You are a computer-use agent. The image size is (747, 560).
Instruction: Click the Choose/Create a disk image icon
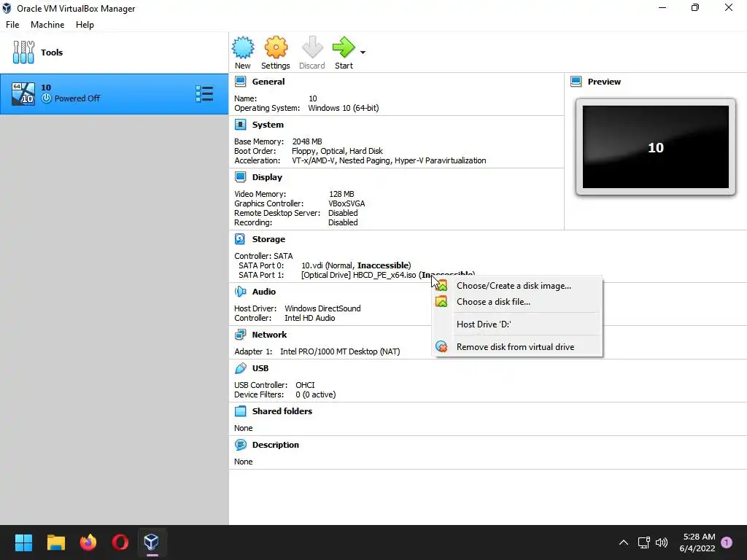click(441, 286)
